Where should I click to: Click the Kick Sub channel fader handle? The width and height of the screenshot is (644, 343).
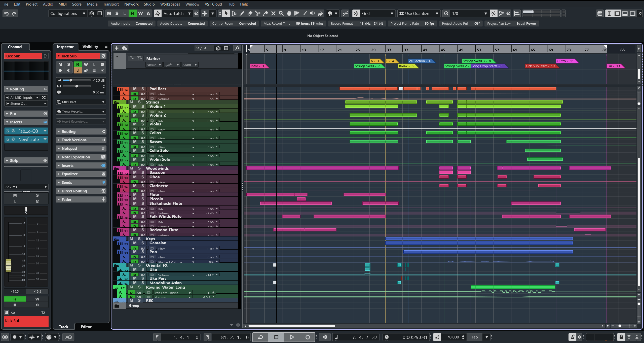(x=9, y=265)
